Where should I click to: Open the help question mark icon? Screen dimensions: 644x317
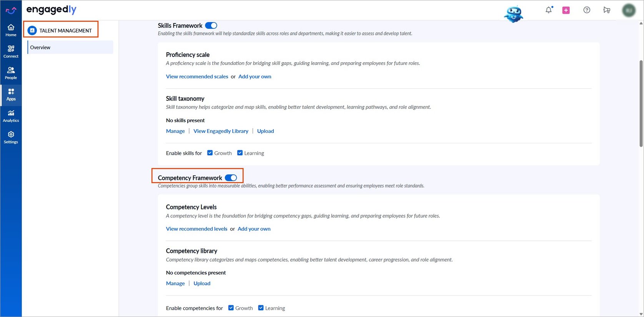pos(587,10)
